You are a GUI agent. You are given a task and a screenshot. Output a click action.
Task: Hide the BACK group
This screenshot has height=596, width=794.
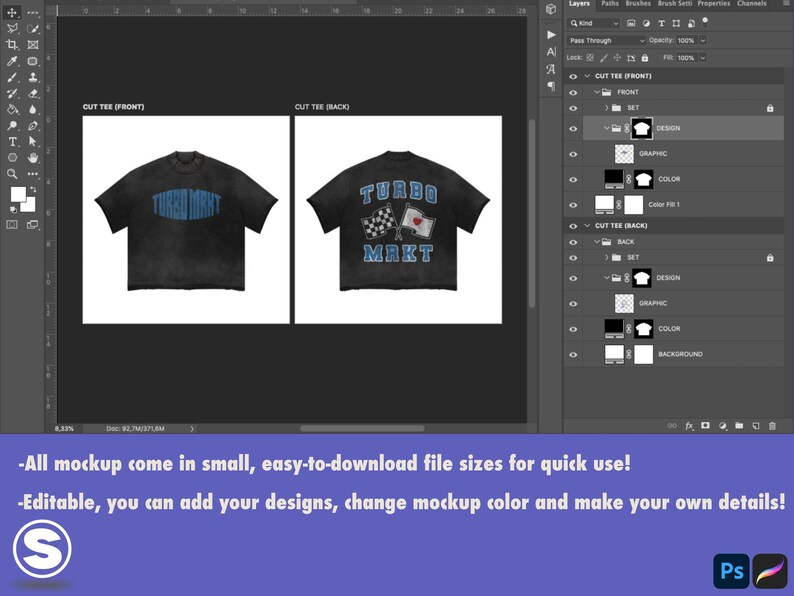click(573, 243)
